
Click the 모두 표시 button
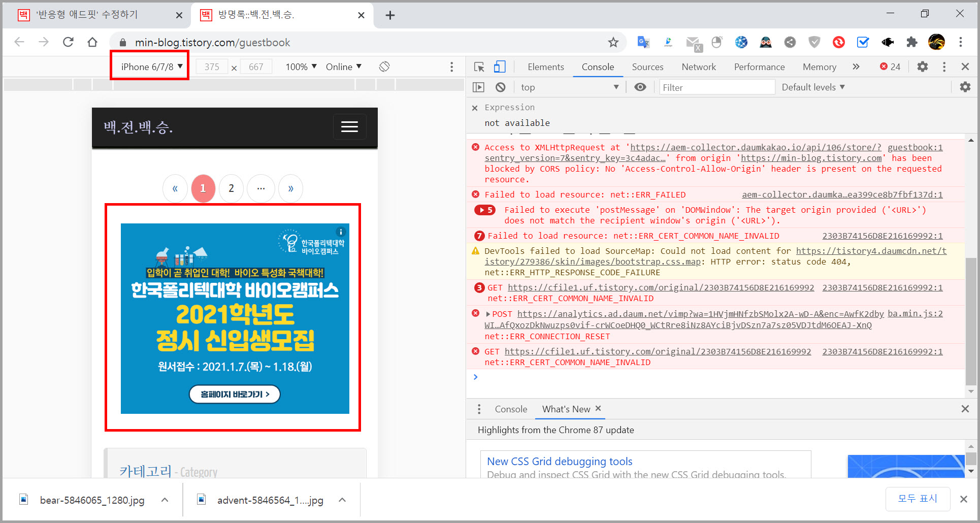[918, 499]
